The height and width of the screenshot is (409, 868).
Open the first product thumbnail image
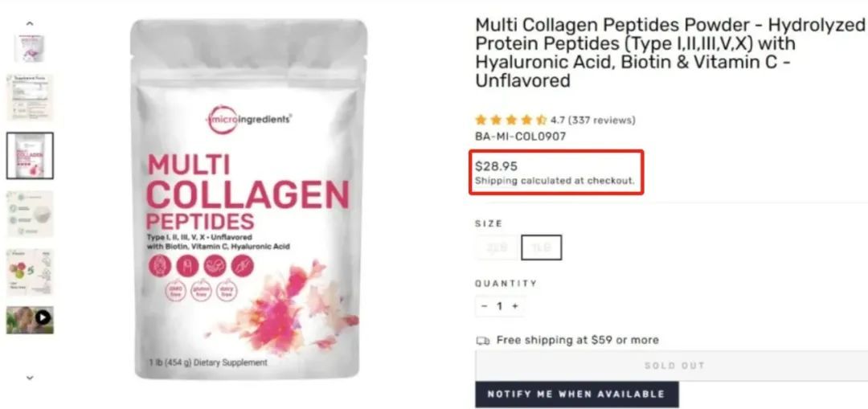point(30,48)
